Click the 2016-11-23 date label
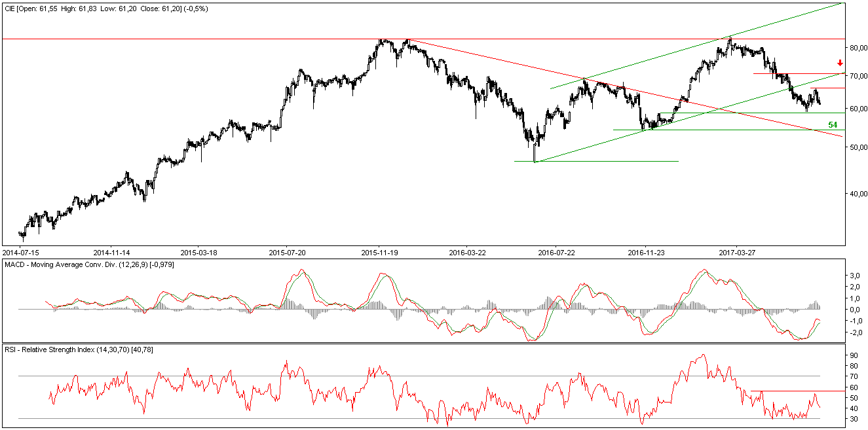The image size is (868, 430). (x=647, y=252)
